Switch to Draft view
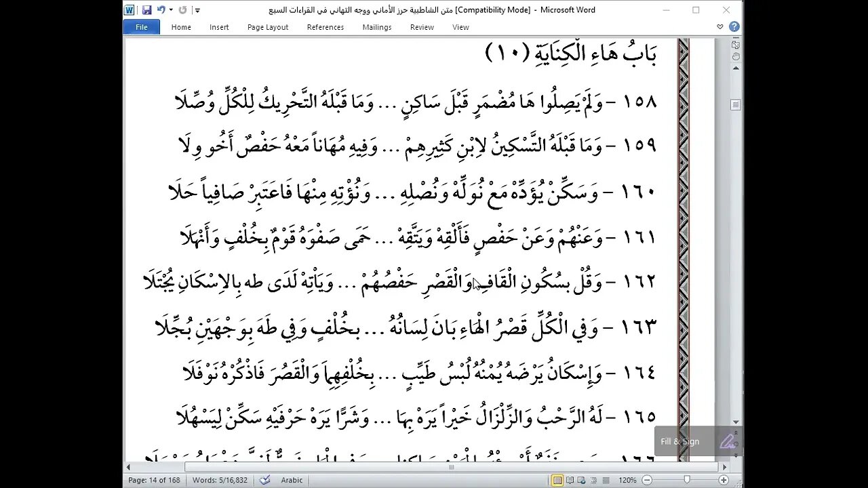This screenshot has height=488, width=868. (x=608, y=480)
